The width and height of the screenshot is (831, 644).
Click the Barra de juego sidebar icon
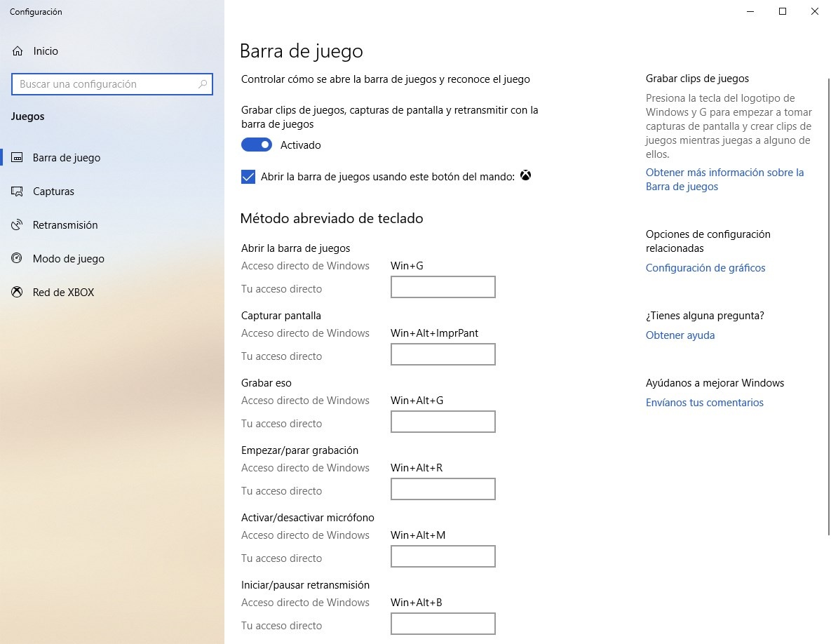(x=17, y=157)
